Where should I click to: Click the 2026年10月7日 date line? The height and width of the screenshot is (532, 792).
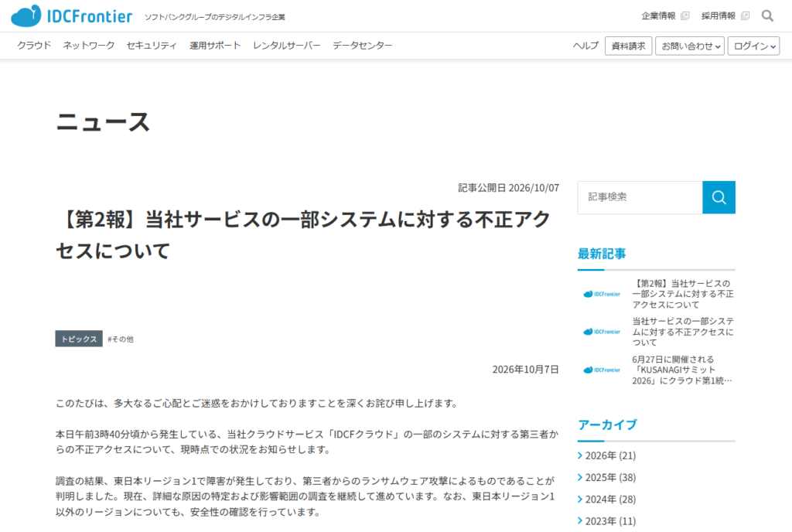click(x=525, y=370)
